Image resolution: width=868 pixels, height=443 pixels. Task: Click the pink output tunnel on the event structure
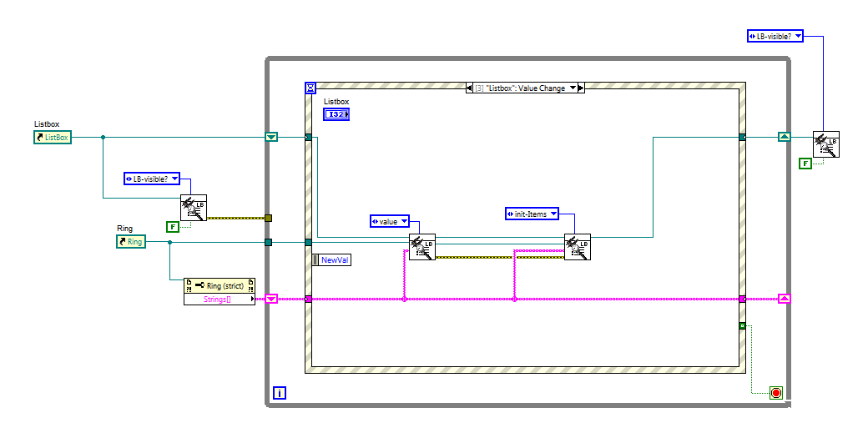coord(742,300)
